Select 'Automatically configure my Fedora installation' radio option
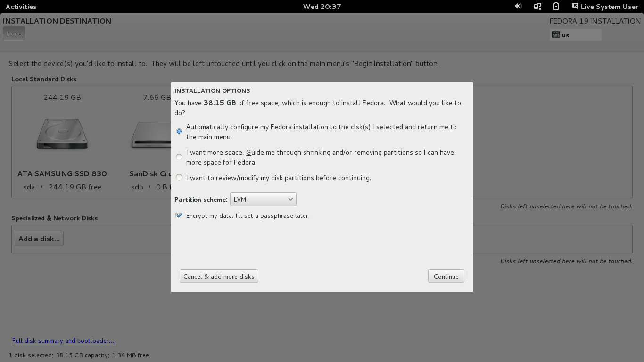The height and width of the screenshot is (362, 644). 179,132
